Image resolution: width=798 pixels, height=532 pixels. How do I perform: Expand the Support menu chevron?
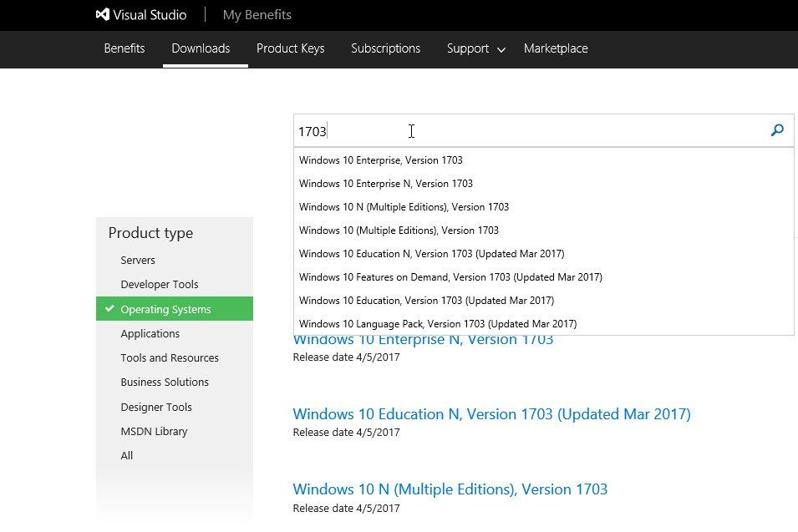coord(501,50)
